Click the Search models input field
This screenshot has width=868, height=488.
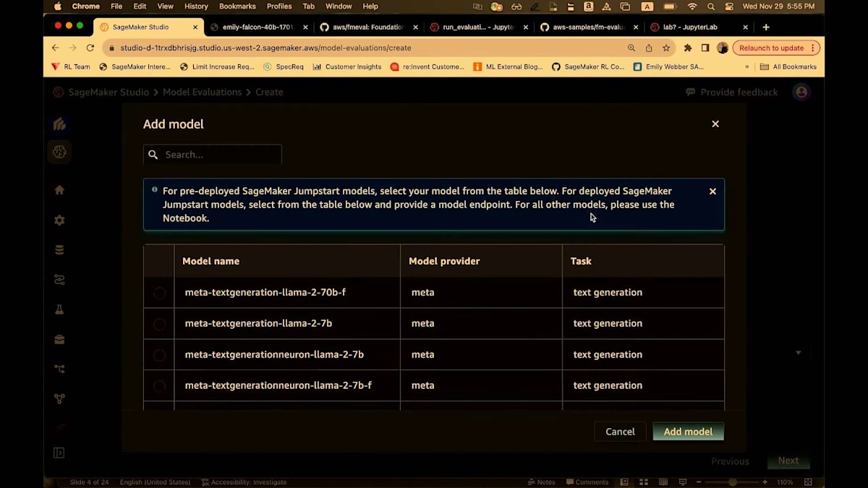213,155
